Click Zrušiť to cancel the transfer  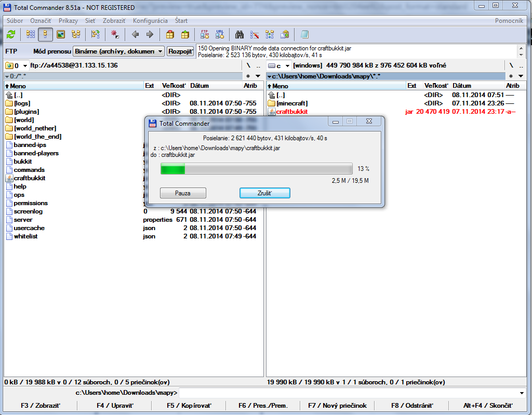point(264,193)
